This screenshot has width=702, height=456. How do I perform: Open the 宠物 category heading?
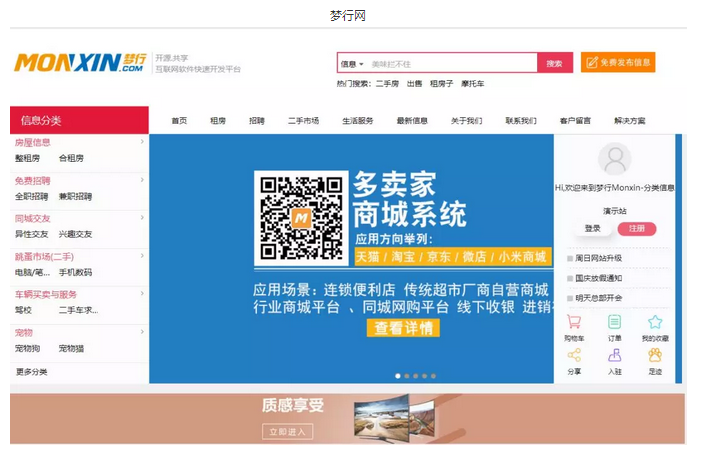tap(24, 333)
